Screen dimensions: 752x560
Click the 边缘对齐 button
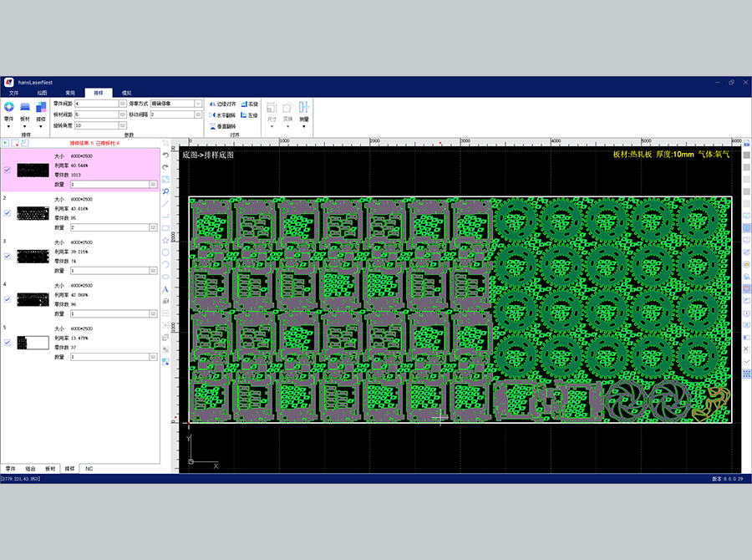(223, 104)
